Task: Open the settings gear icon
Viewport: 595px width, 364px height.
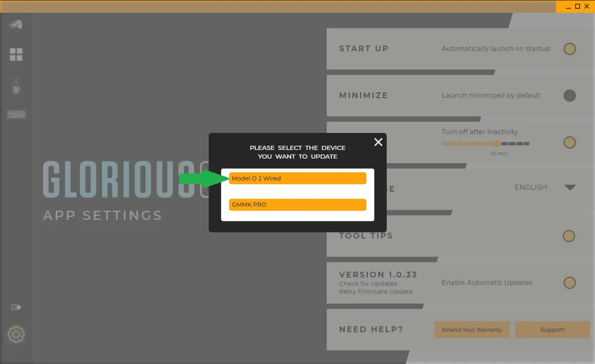Action: (16, 334)
